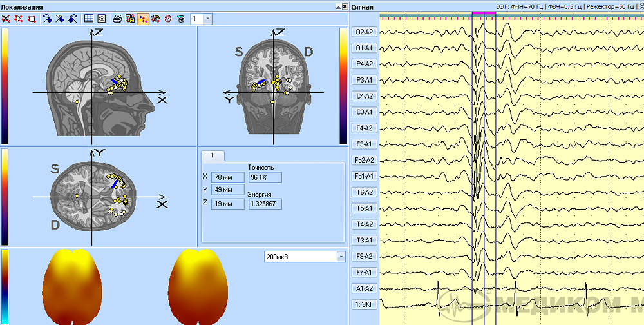
Task: Toggle the highlighted colored dots icon
Action: (143, 19)
